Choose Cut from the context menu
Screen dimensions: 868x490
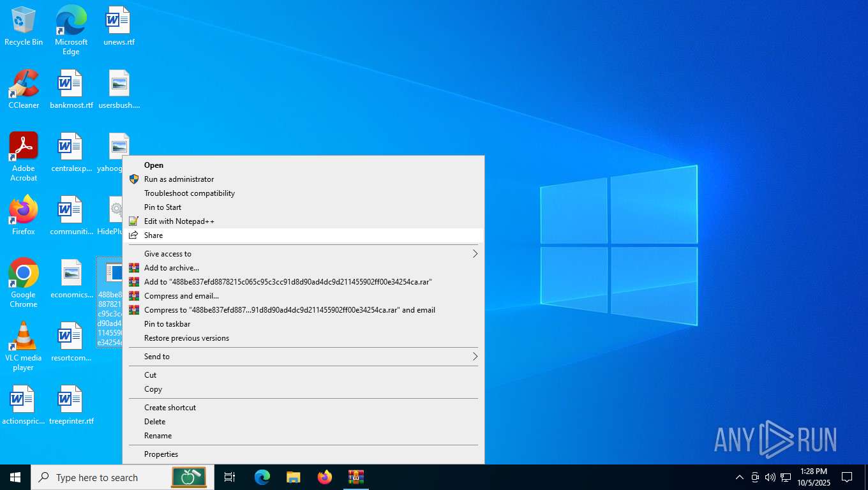303,375
